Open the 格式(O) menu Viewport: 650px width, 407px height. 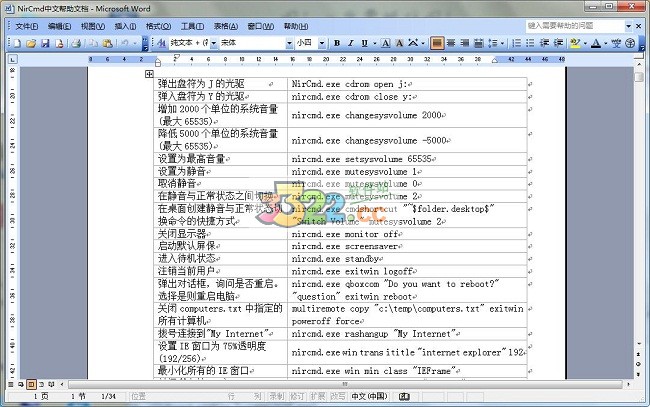158,27
